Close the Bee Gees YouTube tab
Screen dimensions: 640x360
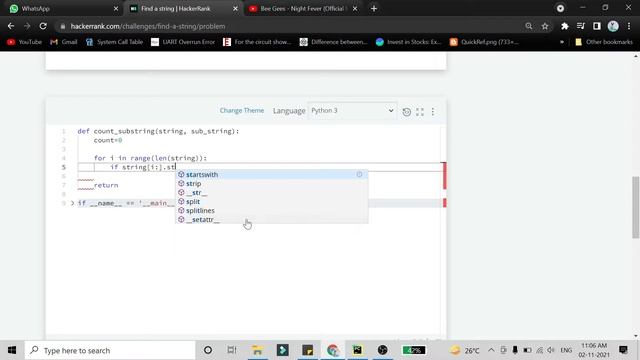[x=355, y=9]
